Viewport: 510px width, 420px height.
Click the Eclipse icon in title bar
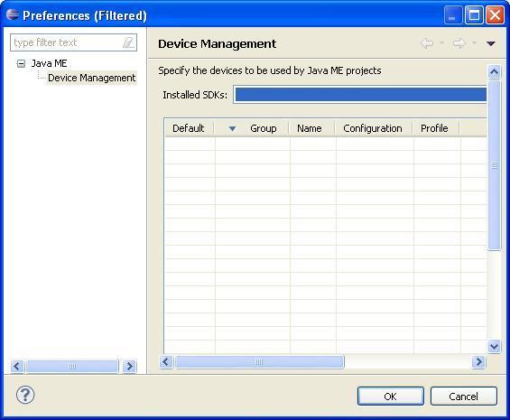point(13,14)
